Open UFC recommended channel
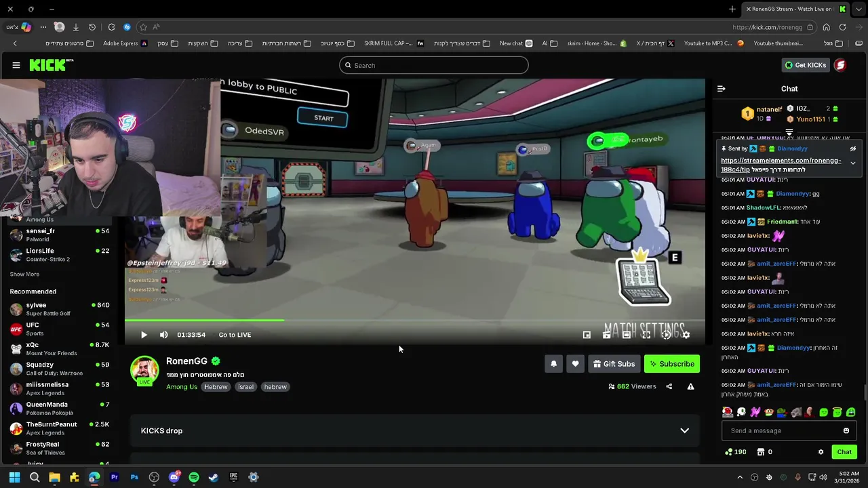868x488 pixels. 60,329
